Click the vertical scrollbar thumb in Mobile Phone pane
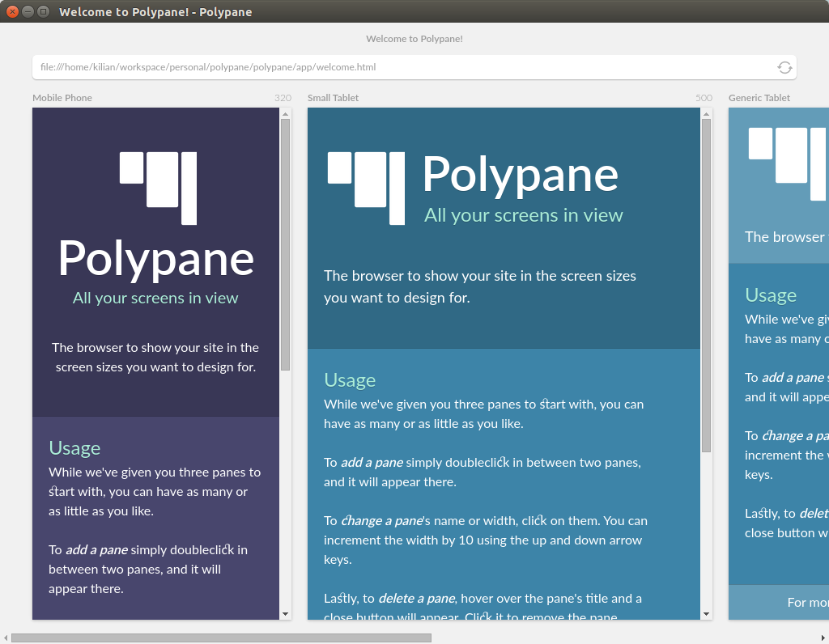Image resolution: width=829 pixels, height=644 pixels. coord(286,244)
